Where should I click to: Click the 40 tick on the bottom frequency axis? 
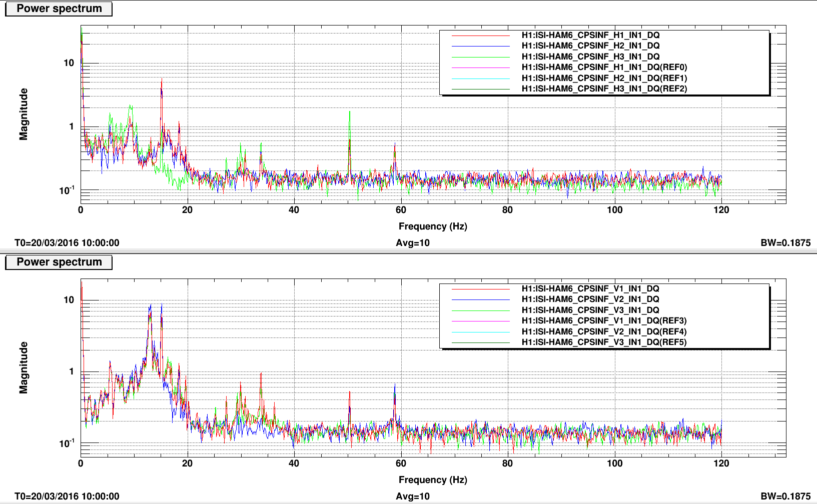(294, 463)
